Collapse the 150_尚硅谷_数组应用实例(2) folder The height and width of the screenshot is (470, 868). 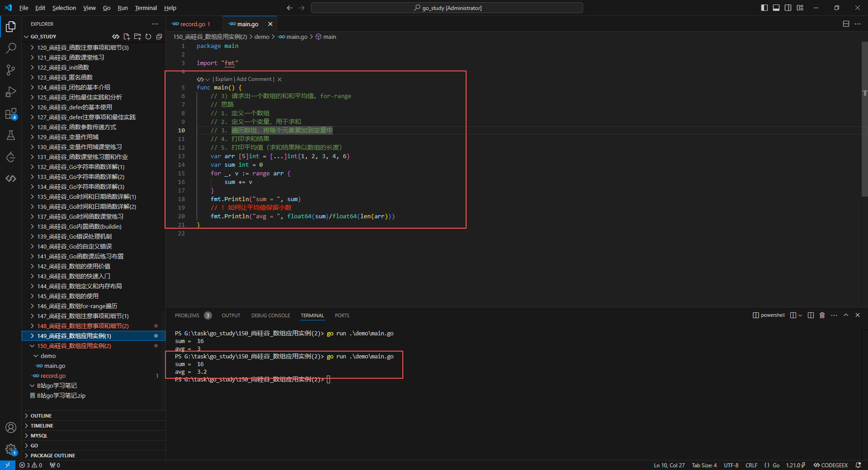click(x=32, y=346)
